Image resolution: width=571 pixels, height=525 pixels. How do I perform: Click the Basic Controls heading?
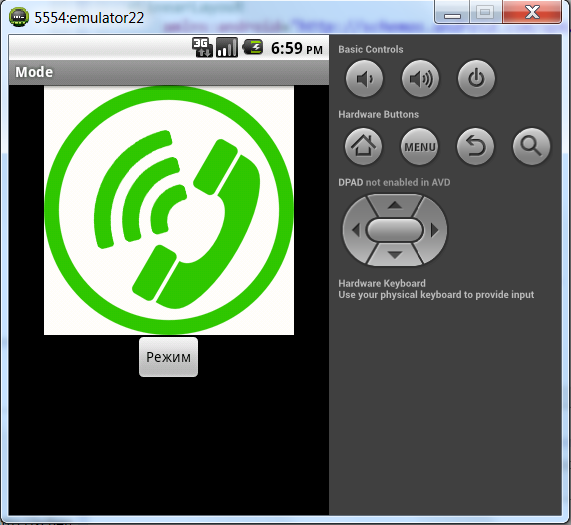coord(371,49)
